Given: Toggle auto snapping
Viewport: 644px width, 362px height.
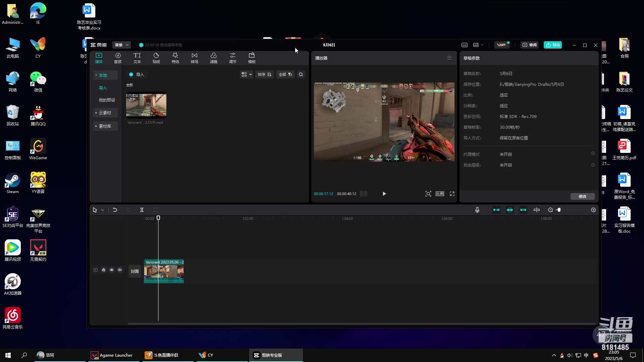Looking at the screenshot, I should (510, 210).
